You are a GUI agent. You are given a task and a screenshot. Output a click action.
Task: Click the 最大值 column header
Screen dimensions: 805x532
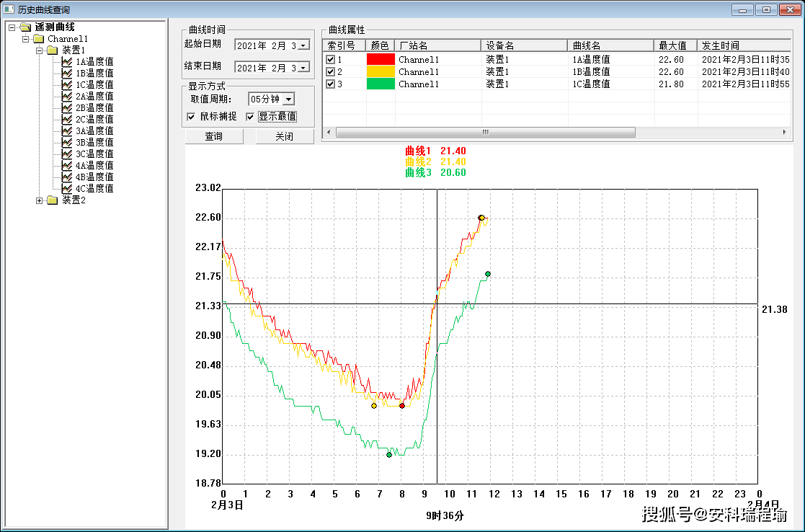pyautogui.click(x=675, y=45)
